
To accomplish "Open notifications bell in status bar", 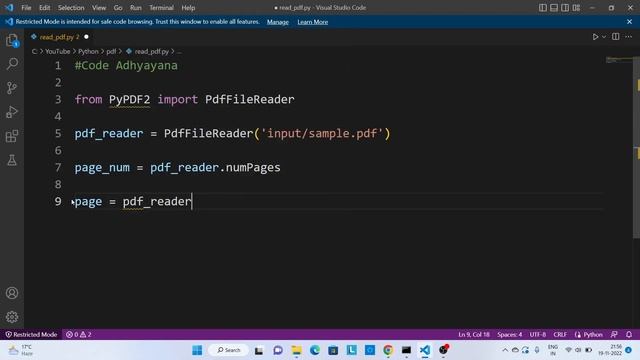I will click(629, 334).
